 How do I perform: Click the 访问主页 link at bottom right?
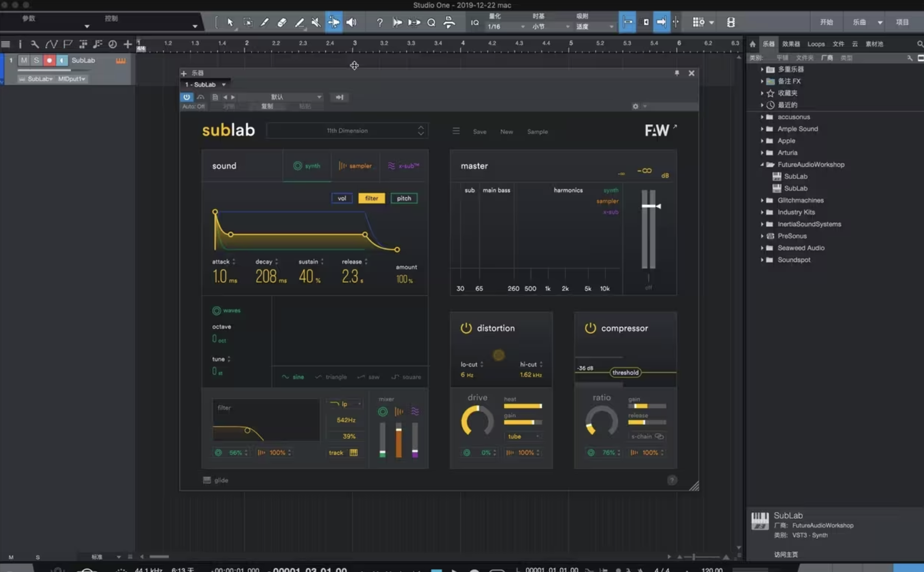(x=787, y=554)
